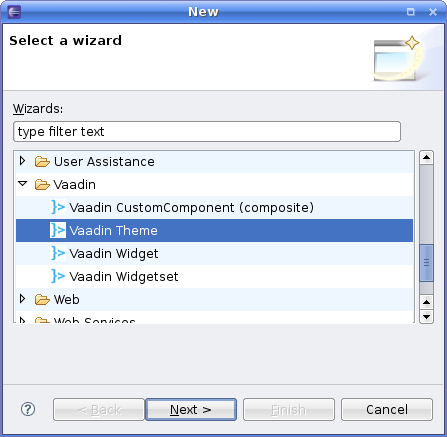
Task: Click the scrollbar thumb in wizard list
Action: click(426, 263)
